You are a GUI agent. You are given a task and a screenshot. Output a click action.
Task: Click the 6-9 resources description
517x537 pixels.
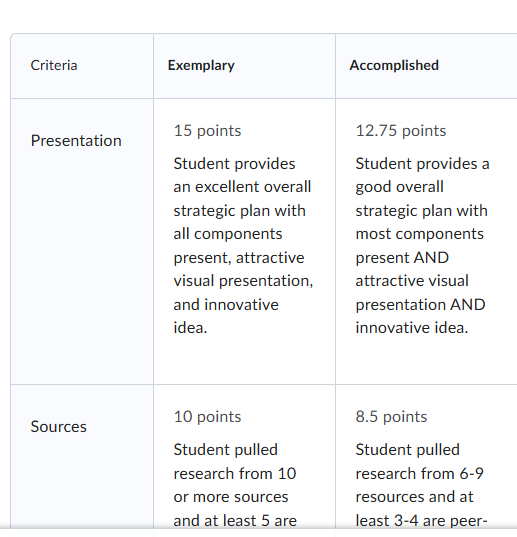421,485
